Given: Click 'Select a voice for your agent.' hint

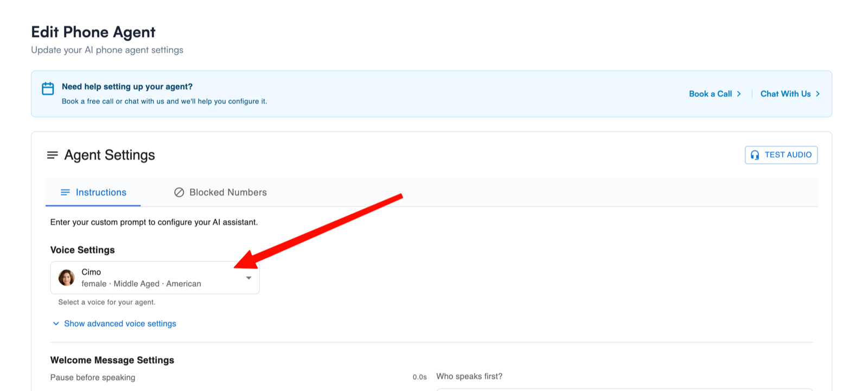Looking at the screenshot, I should click(107, 302).
